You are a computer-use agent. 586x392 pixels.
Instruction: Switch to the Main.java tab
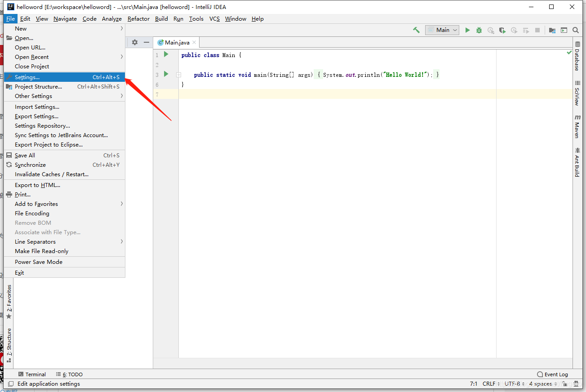(177, 42)
